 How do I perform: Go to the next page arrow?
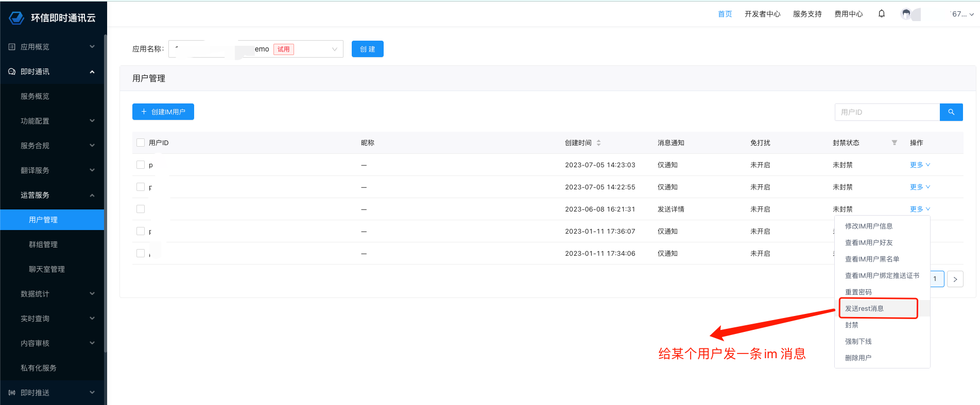[x=955, y=279]
